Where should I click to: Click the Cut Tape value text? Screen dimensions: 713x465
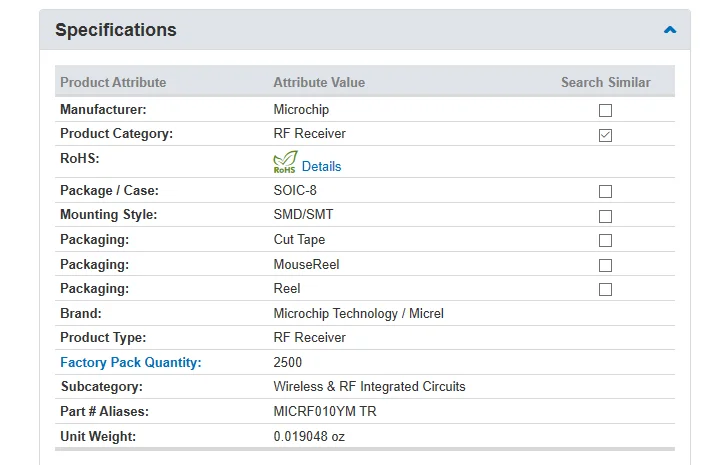[x=299, y=239]
